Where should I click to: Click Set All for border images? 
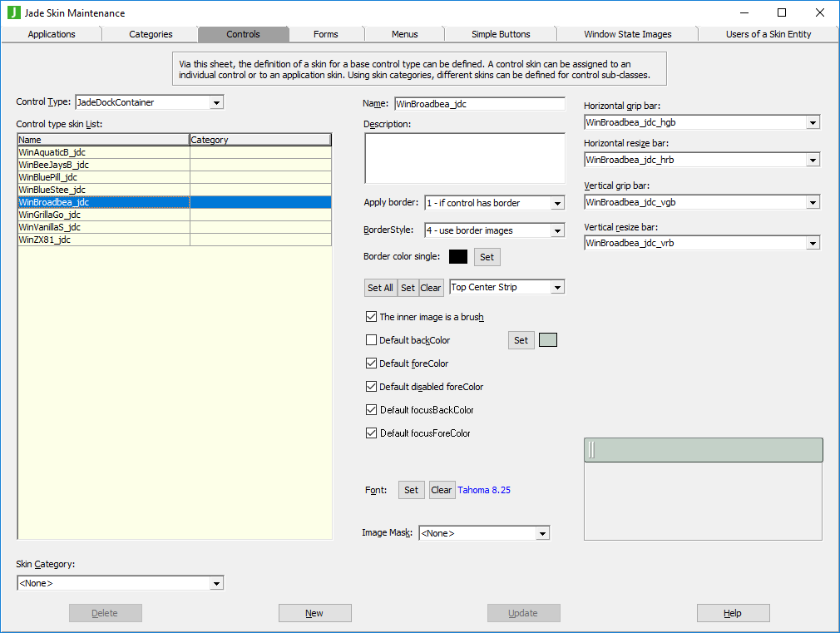(x=380, y=288)
